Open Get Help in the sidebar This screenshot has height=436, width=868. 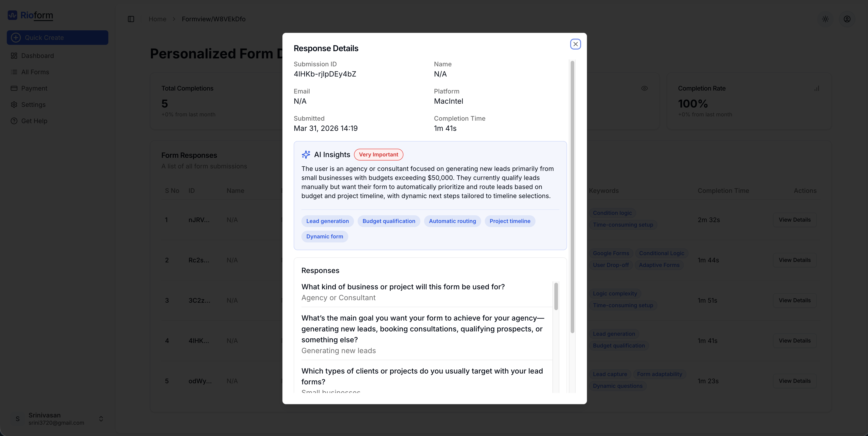pyautogui.click(x=34, y=121)
